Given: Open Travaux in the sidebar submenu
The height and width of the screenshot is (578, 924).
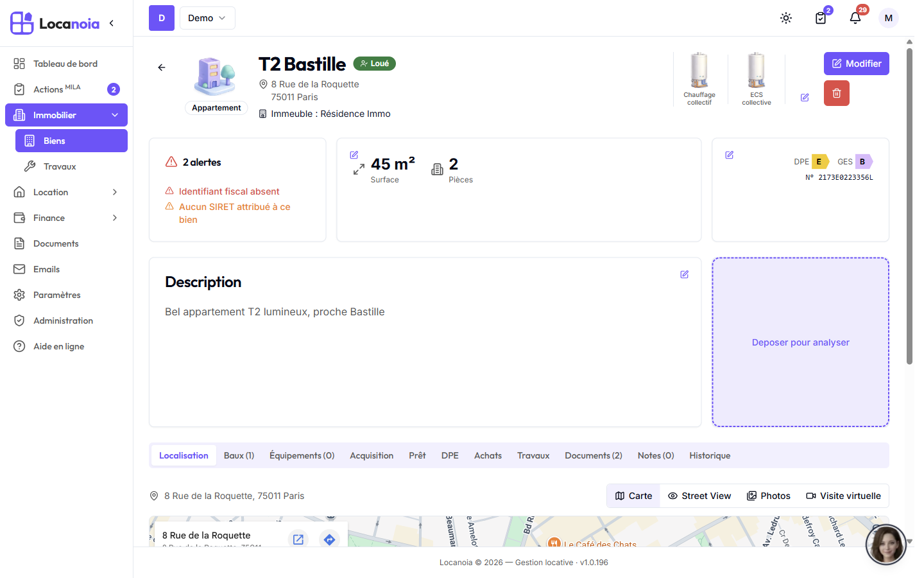Looking at the screenshot, I should [x=71, y=166].
